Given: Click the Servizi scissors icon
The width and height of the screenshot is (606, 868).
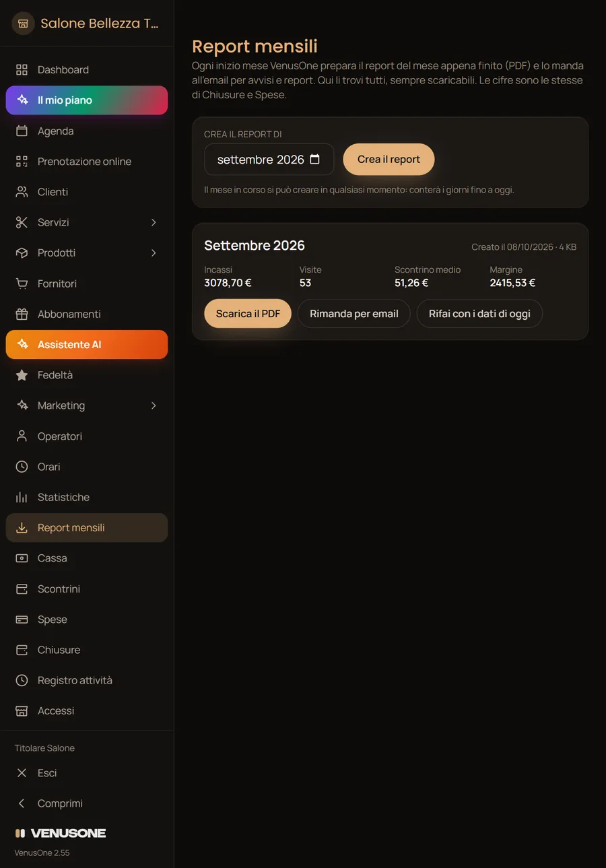Looking at the screenshot, I should tap(22, 222).
